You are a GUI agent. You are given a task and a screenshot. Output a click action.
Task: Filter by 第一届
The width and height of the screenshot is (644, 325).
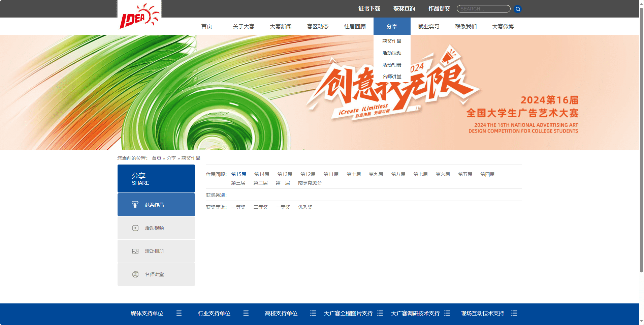coord(283,183)
